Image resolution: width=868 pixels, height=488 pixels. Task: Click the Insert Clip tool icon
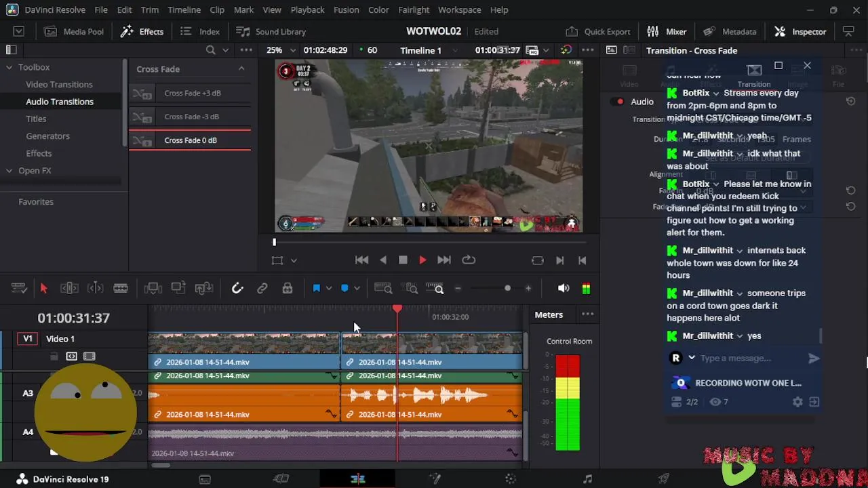tap(153, 289)
